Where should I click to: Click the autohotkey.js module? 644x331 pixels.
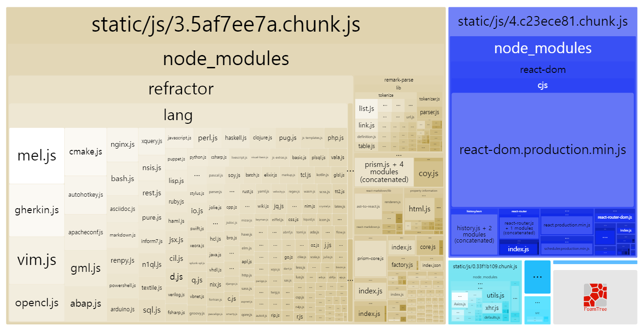click(x=86, y=195)
